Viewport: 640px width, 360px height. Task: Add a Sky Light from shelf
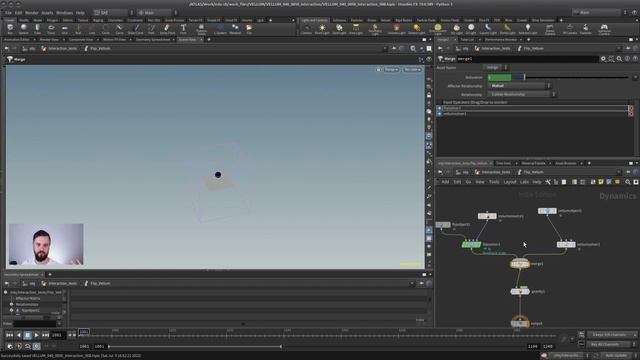tap(456, 29)
